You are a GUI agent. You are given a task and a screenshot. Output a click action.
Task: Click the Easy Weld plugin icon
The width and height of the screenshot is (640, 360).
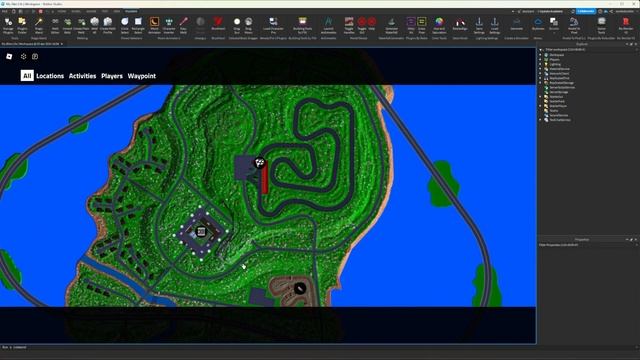tap(184, 25)
